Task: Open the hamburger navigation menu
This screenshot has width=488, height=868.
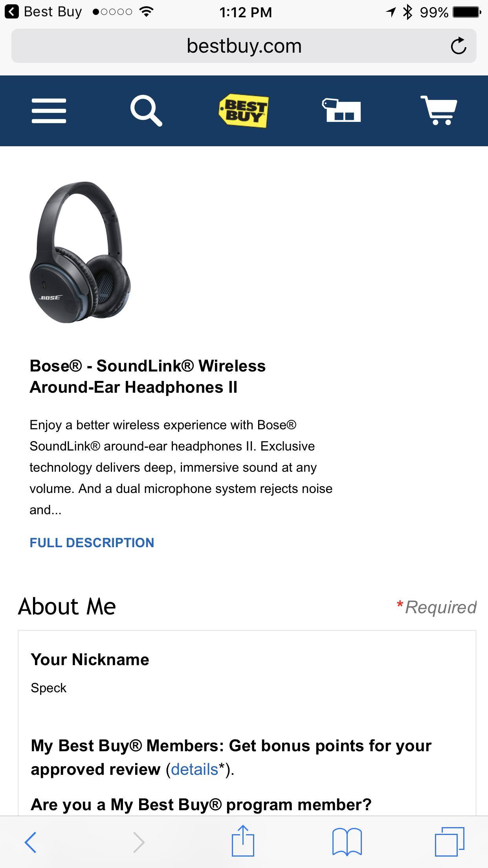Action: point(49,111)
